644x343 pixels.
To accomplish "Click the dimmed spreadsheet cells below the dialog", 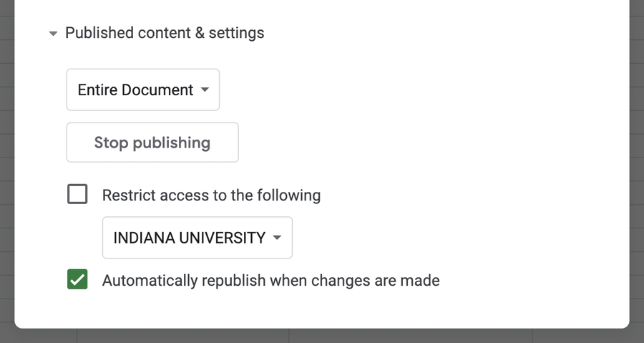I will [x=322, y=337].
